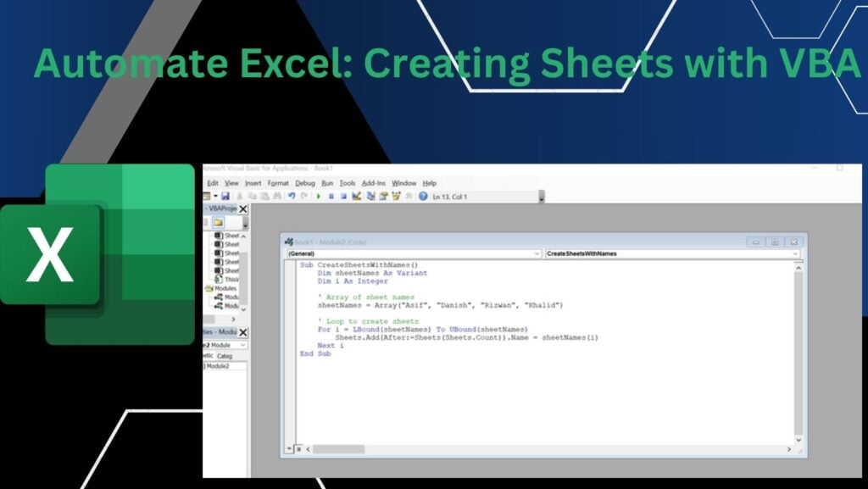Click the blue Help question mark icon
Image resolution: width=868 pixels, height=489 pixels.
coord(423,197)
